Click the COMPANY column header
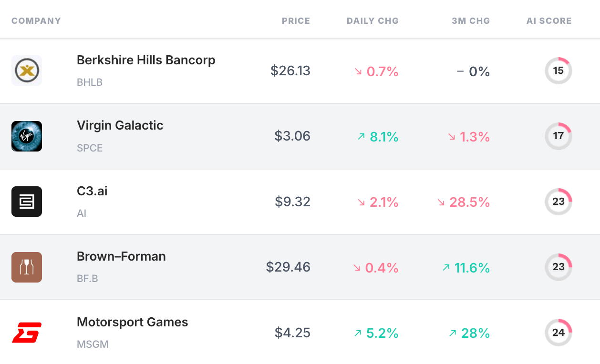 pos(36,21)
